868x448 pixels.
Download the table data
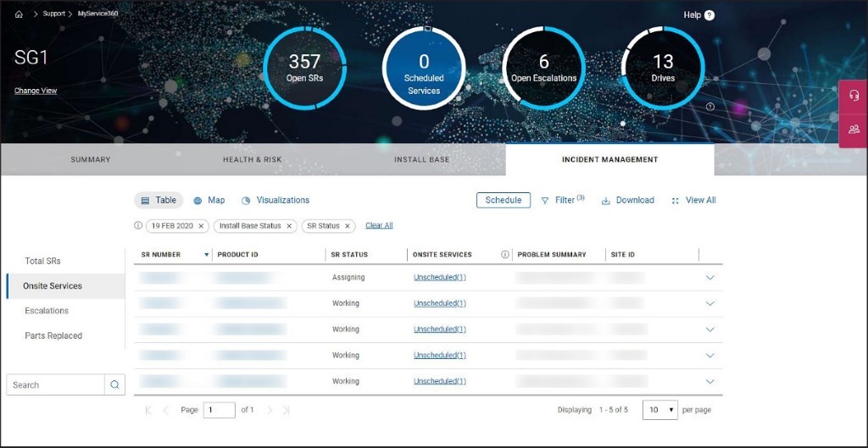click(x=628, y=201)
